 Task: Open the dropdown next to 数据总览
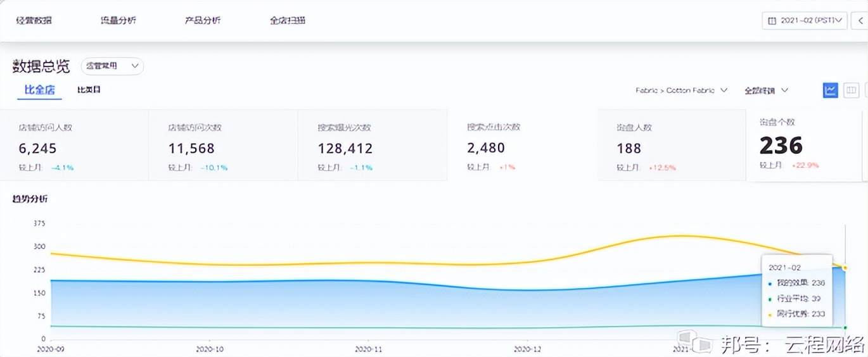112,66
